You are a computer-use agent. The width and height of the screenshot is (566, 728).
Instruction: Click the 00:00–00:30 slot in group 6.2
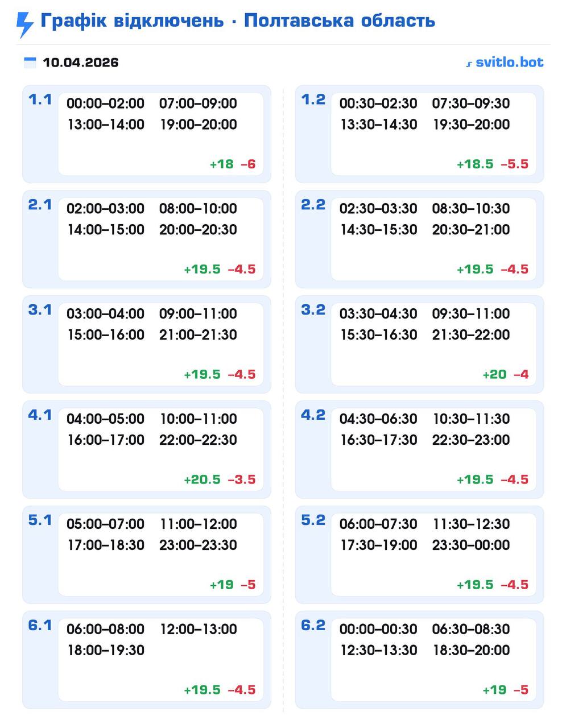pyautogui.click(x=378, y=630)
